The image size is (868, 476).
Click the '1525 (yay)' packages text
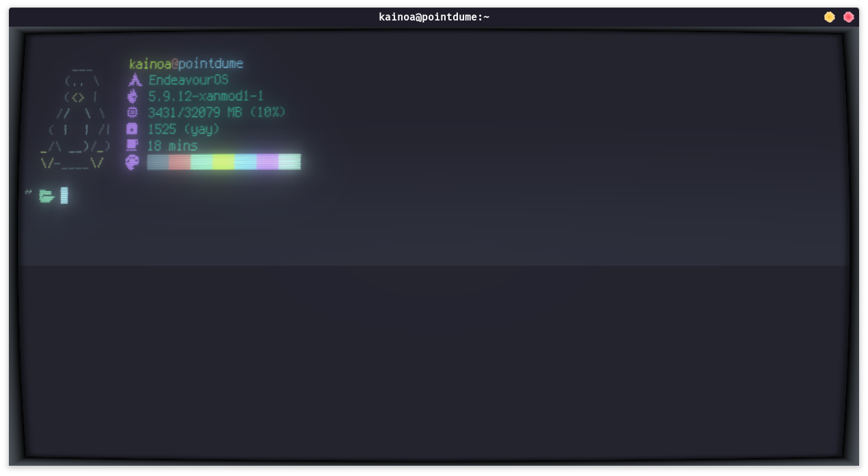coord(183,129)
